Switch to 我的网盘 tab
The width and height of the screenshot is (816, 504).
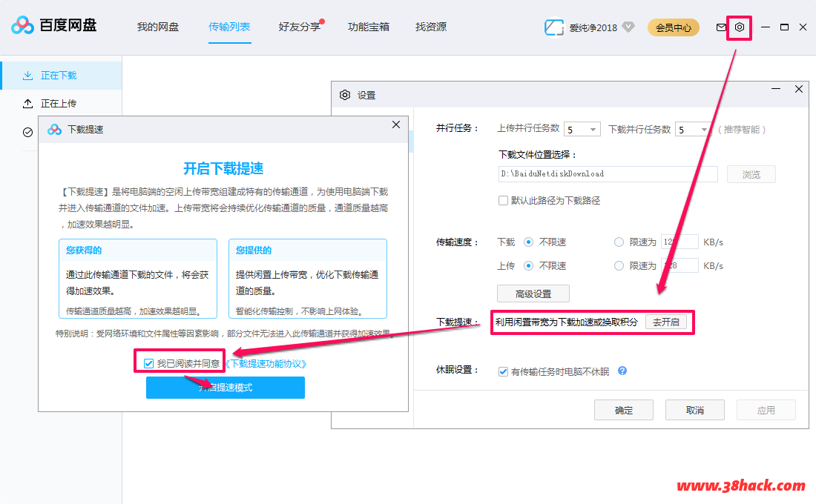point(158,27)
